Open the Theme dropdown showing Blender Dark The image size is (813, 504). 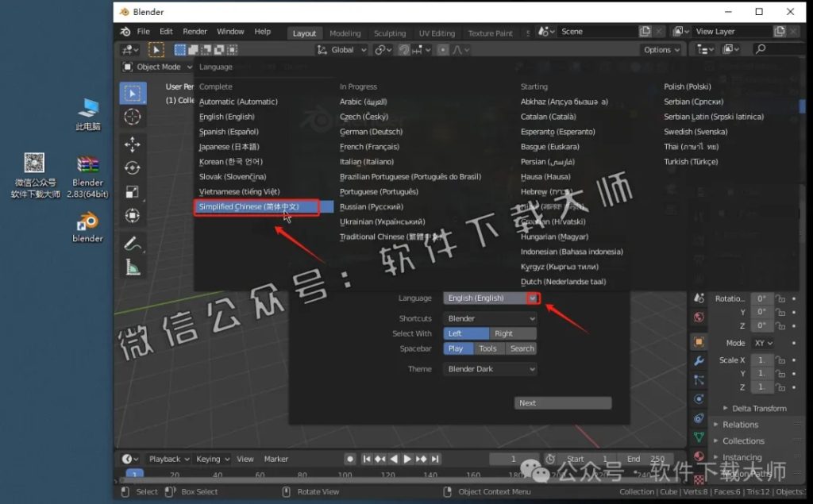[x=490, y=368]
